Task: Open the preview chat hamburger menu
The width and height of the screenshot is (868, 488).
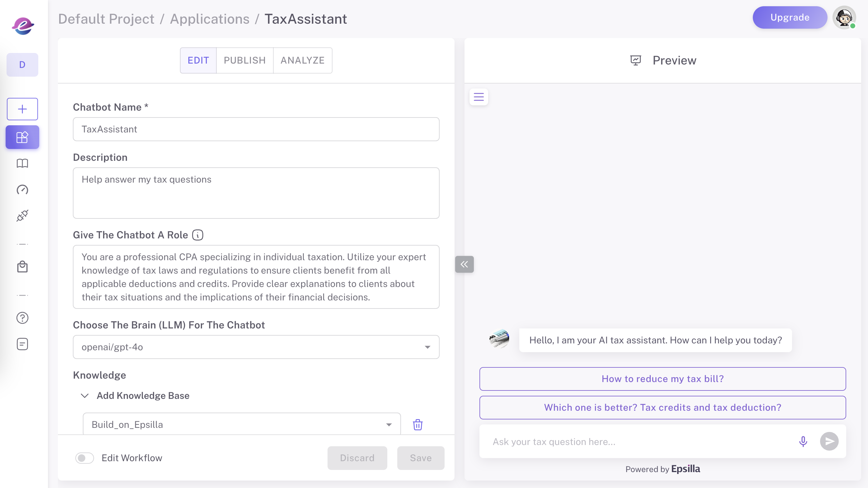Action: [x=479, y=97]
